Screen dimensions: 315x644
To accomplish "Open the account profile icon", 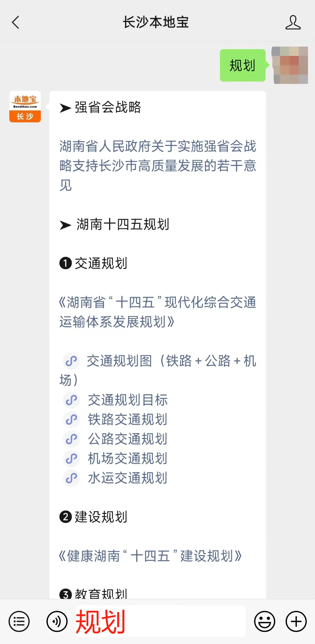I will [293, 22].
